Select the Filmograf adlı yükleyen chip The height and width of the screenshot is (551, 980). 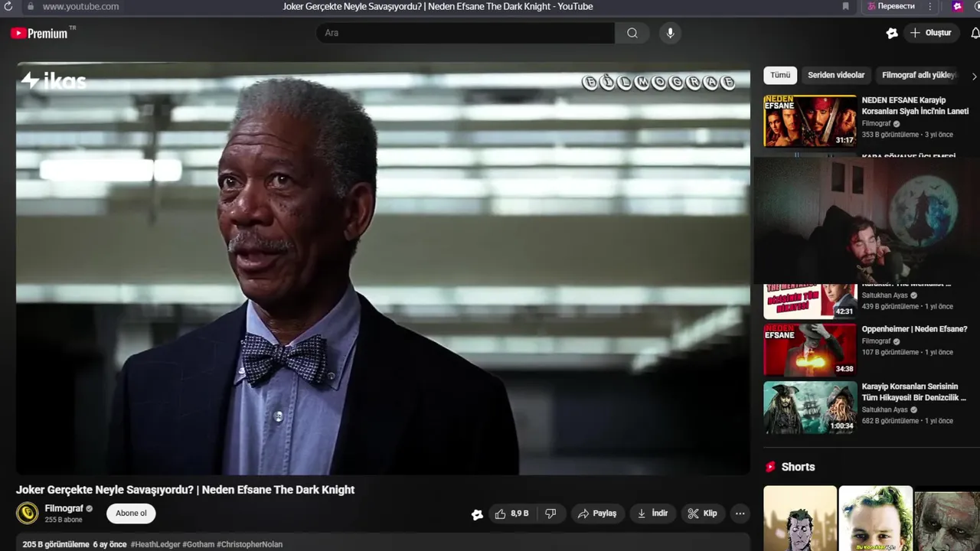tap(919, 75)
